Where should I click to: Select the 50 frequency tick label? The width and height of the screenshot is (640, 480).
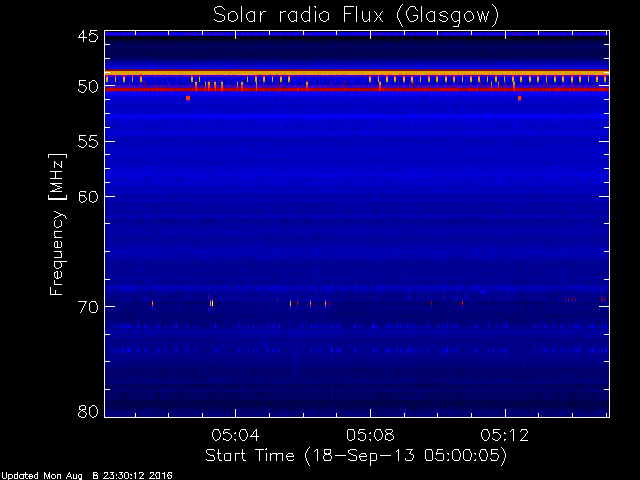point(88,87)
